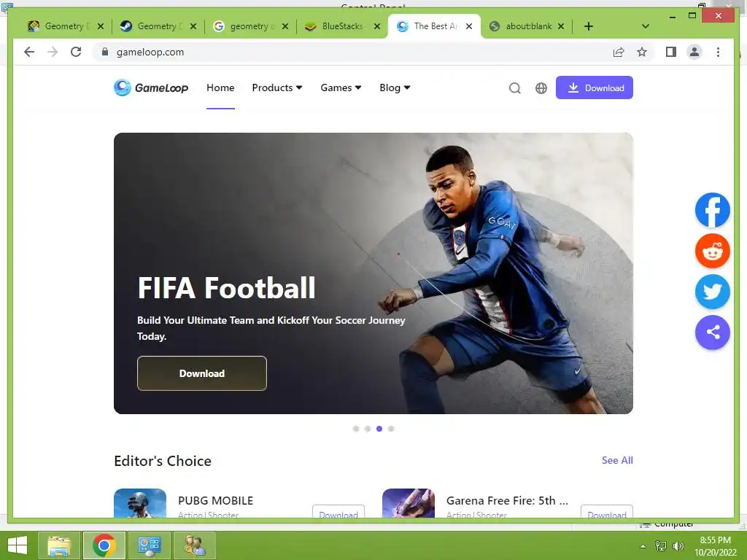Toggle the Chrome side panel
Image resolution: width=747 pixels, height=560 pixels.
coord(671,52)
